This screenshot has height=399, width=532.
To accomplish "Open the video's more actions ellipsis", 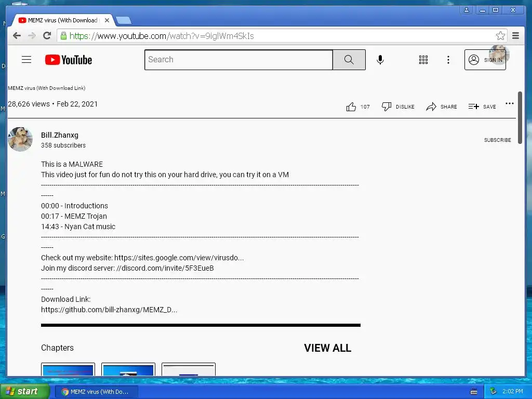I will (x=510, y=103).
